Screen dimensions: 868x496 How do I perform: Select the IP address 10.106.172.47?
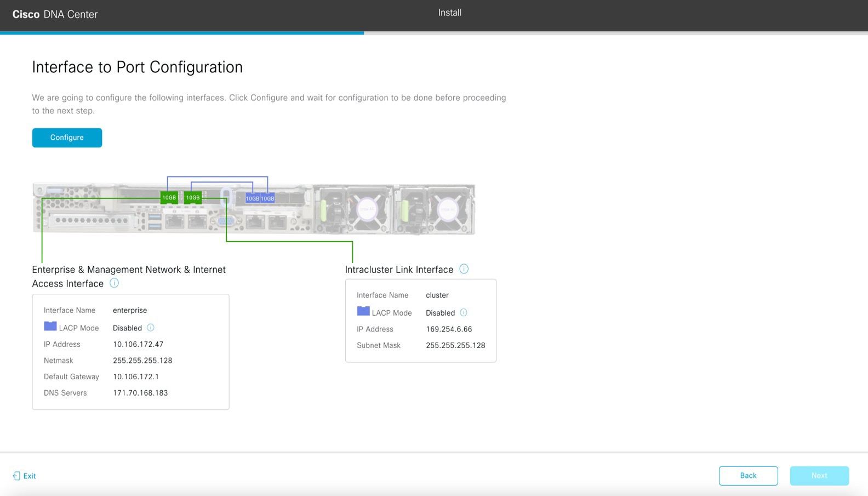point(138,344)
